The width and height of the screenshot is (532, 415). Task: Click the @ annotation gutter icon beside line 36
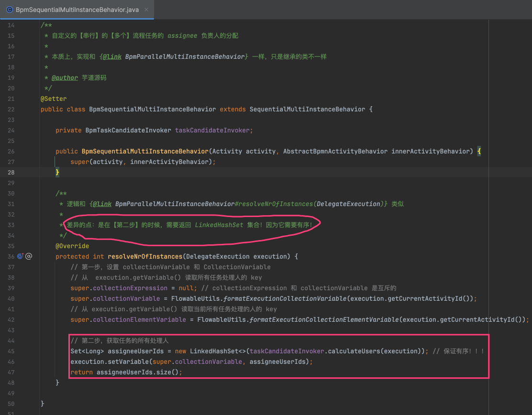click(x=29, y=256)
